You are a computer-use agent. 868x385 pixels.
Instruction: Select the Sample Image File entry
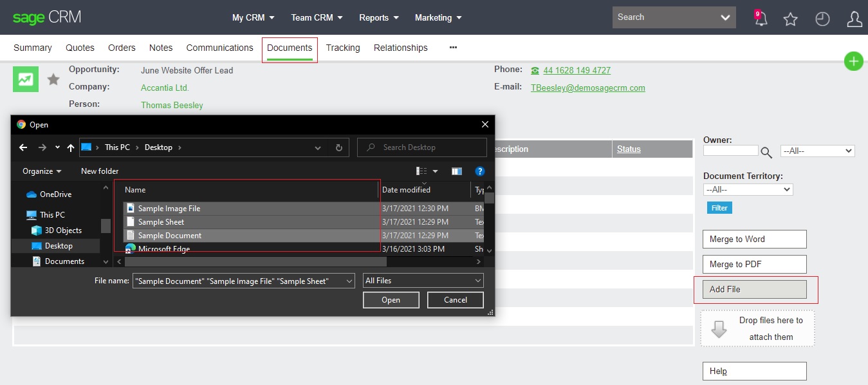point(169,209)
